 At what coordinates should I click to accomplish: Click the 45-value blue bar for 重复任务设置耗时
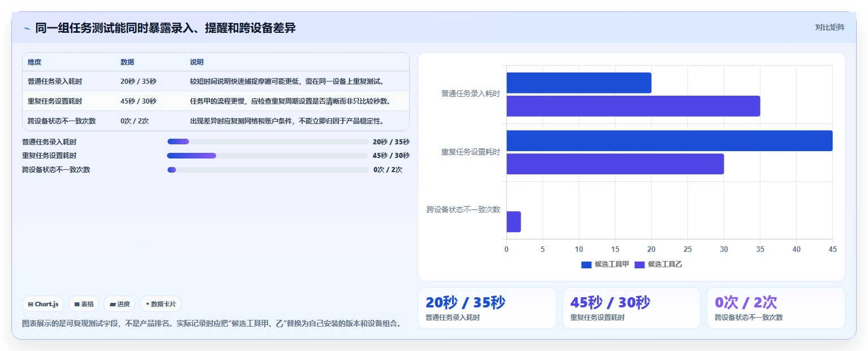[669, 140]
